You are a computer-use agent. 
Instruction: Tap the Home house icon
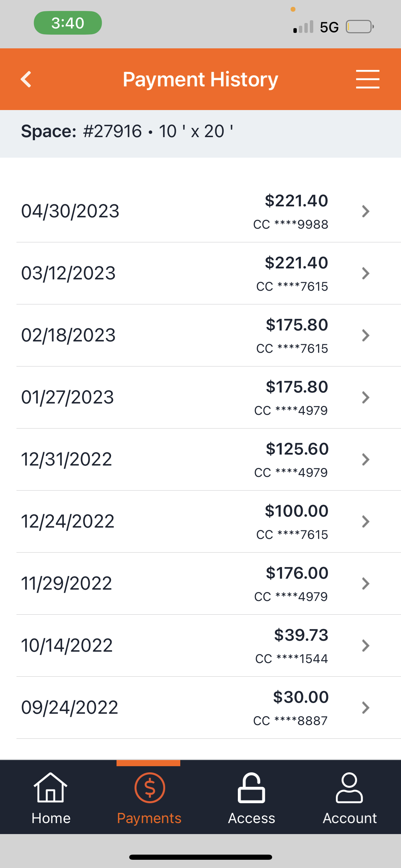(51, 788)
